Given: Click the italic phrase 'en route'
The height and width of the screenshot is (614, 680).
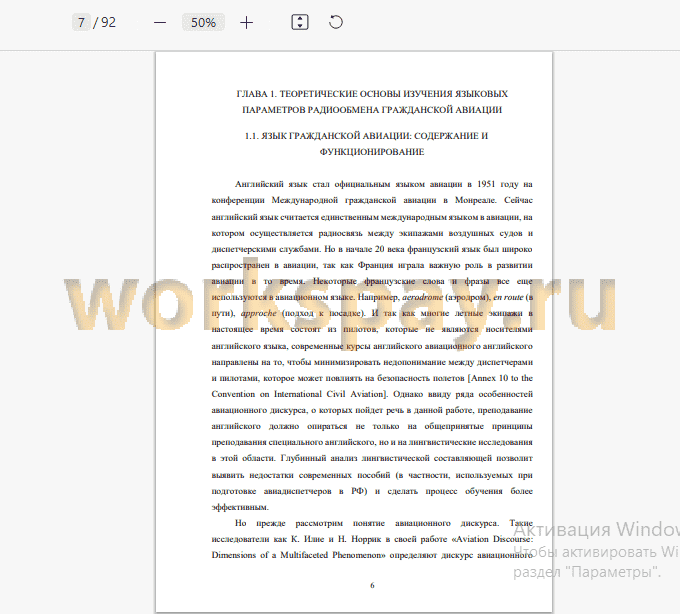Looking at the screenshot, I should [508, 297].
